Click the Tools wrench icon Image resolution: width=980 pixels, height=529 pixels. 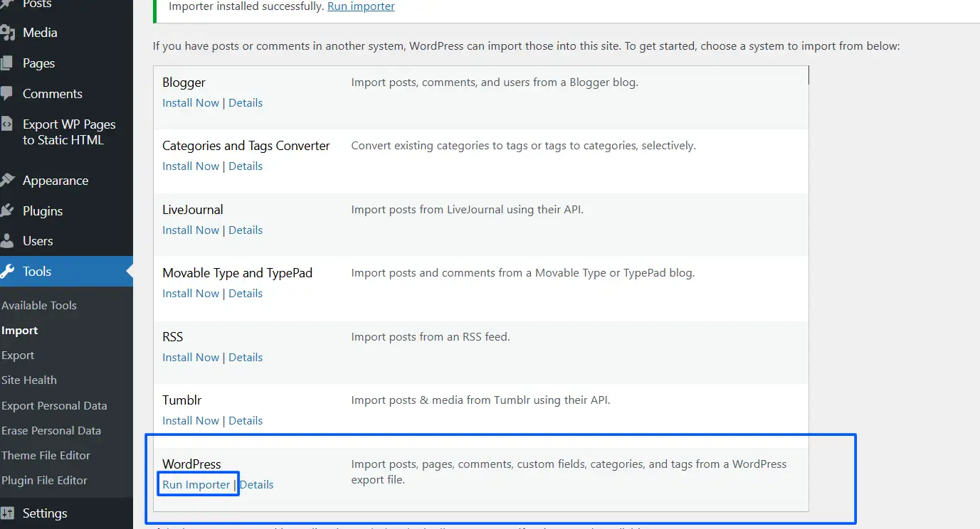coord(7,272)
